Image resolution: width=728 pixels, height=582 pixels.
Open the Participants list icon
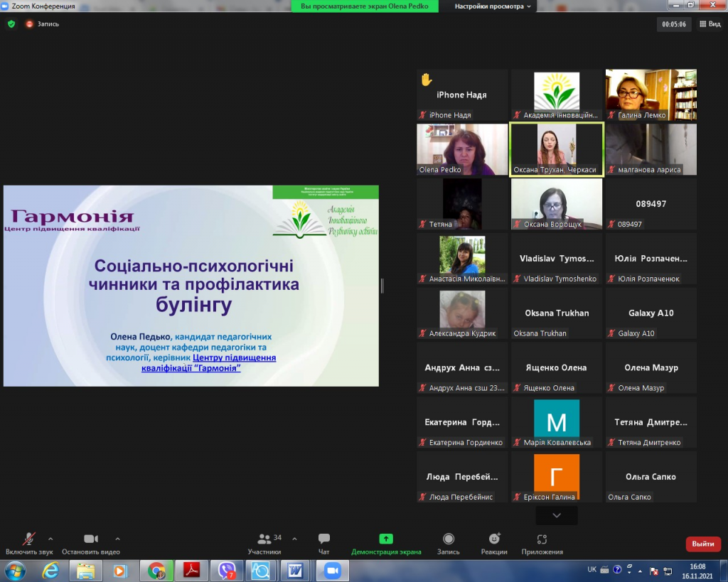coord(264,539)
